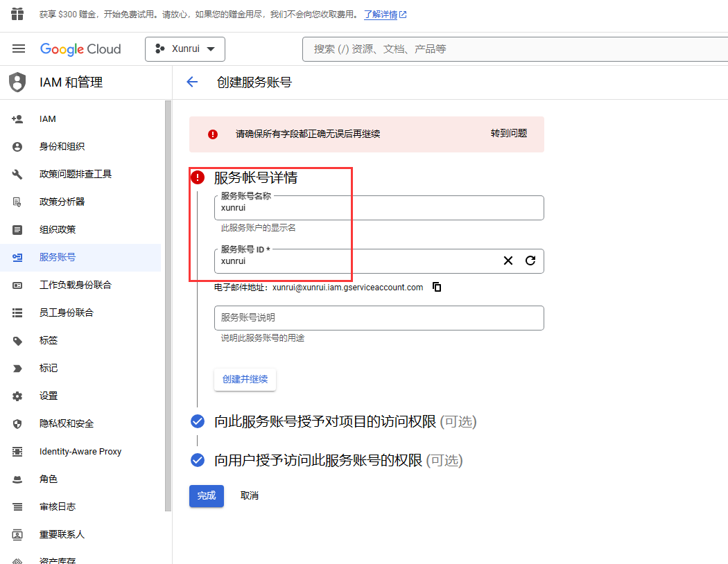
Task: Click the 取消 button
Action: click(250, 496)
